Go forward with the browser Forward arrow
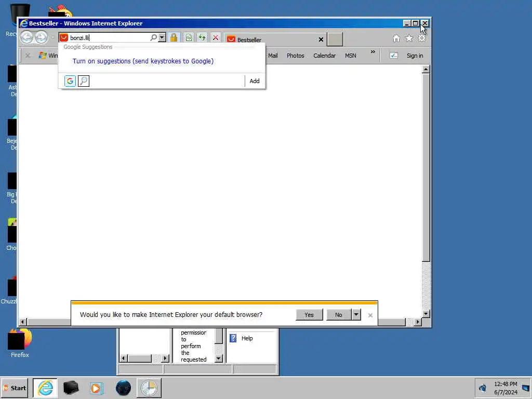The image size is (532, 399). point(41,37)
